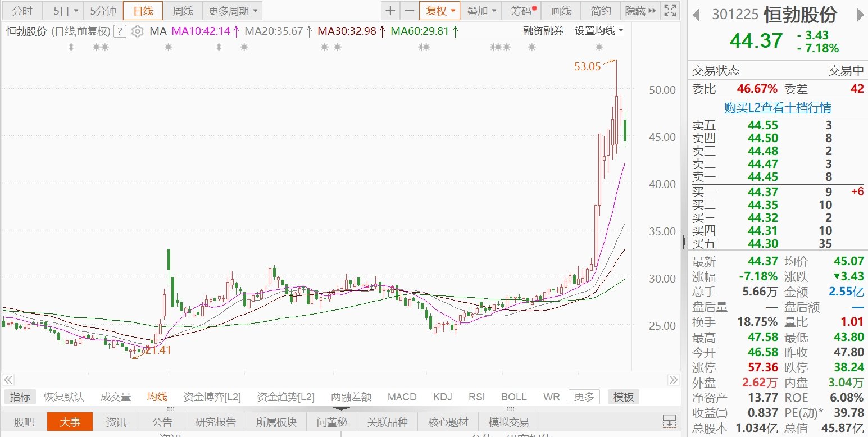Viewport: 868px width, 437px height.
Task: Open the 大事 events tab
Action: [x=70, y=422]
